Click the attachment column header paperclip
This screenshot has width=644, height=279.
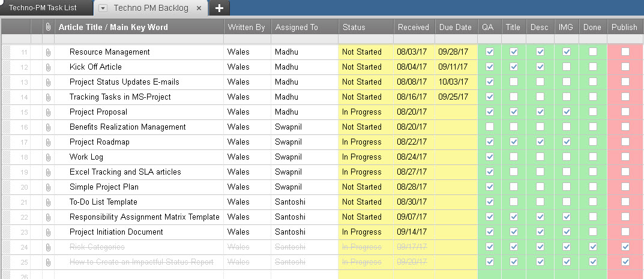tap(48, 27)
